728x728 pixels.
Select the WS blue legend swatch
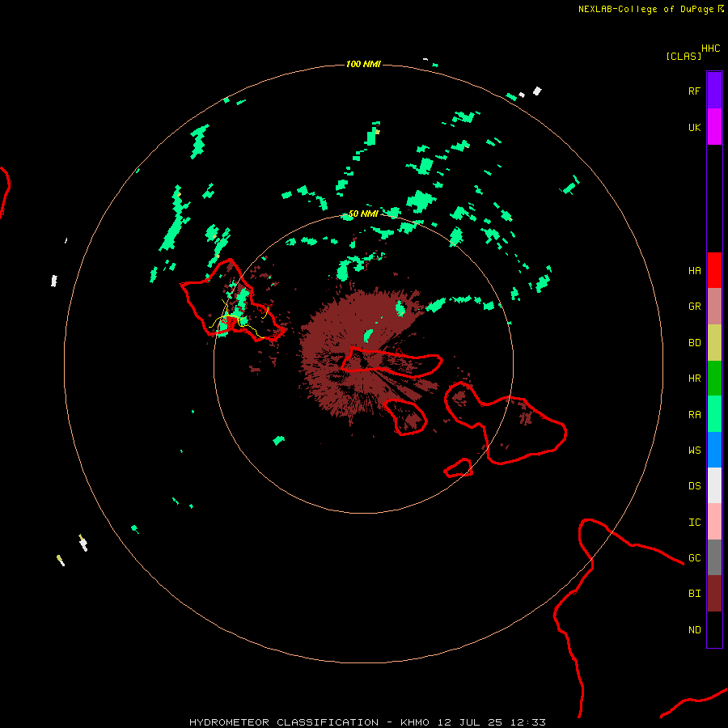click(714, 450)
